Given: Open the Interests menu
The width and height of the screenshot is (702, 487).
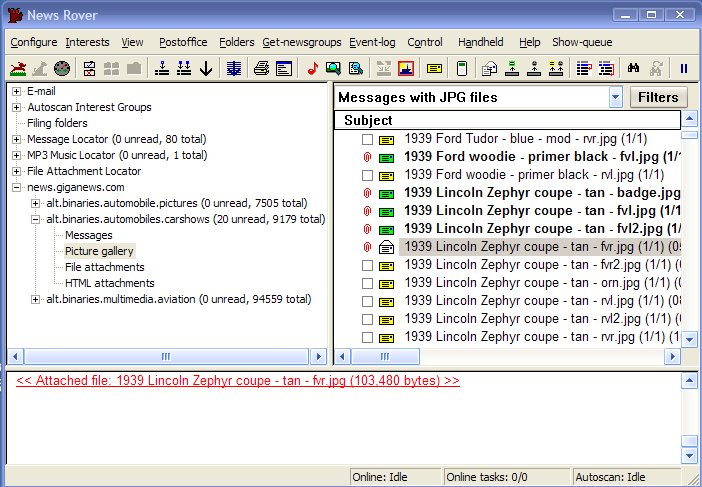Looking at the screenshot, I should tap(87, 43).
